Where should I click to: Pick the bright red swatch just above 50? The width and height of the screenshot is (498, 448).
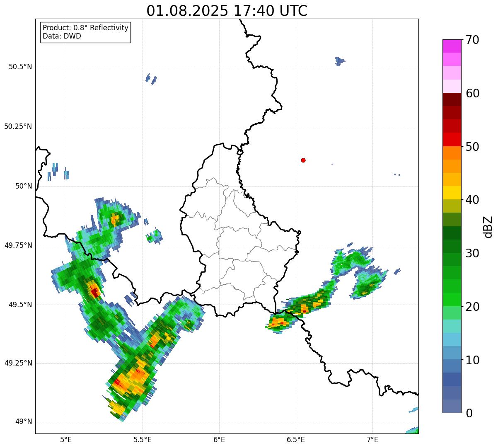[452, 140]
